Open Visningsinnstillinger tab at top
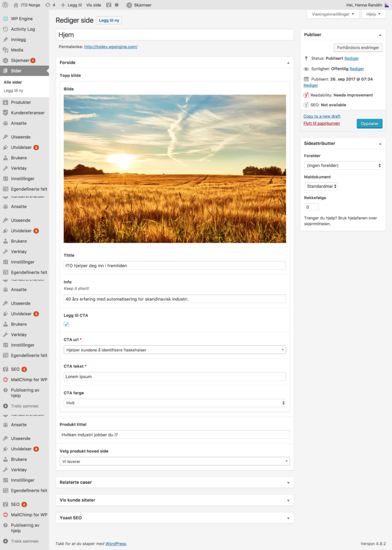 tap(333, 14)
